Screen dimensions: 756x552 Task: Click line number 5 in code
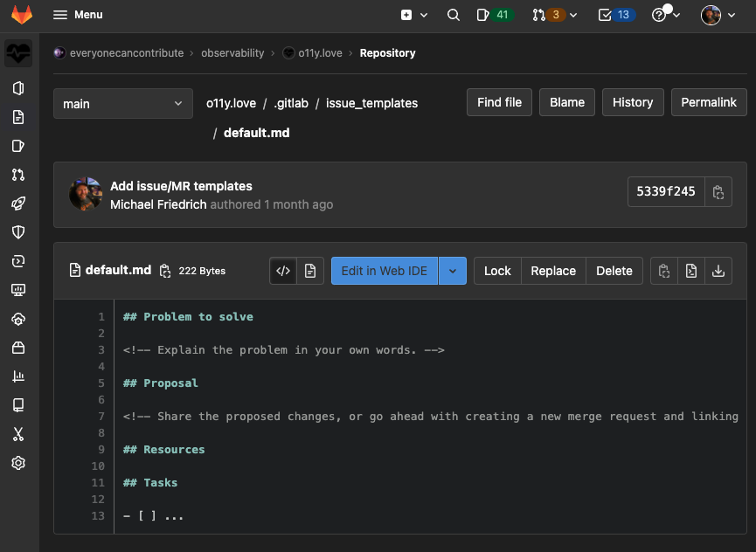point(101,383)
